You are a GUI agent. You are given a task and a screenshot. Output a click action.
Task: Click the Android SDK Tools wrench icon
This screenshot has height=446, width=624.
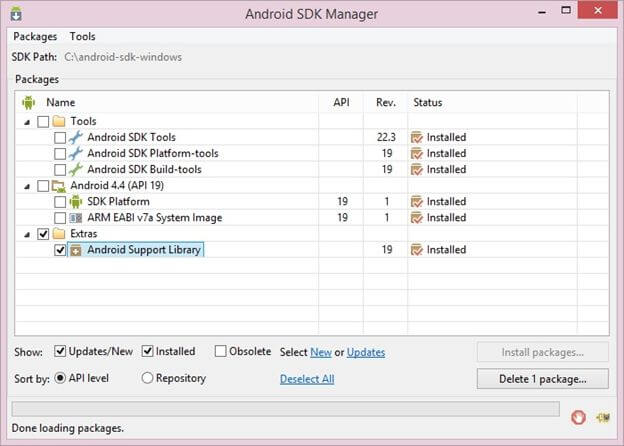[x=76, y=137]
